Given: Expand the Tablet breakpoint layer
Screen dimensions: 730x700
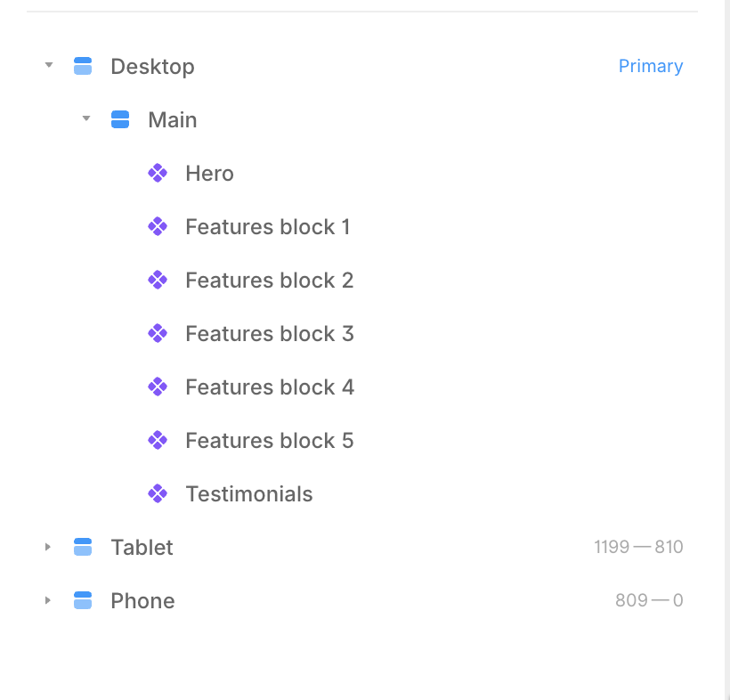Looking at the screenshot, I should pos(47,547).
